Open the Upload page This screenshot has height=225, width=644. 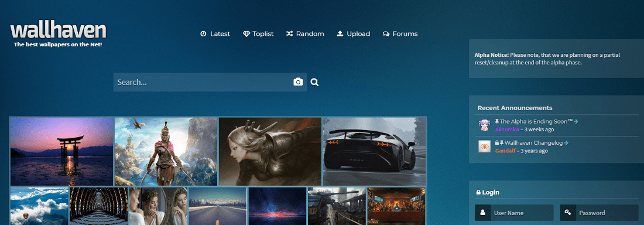[353, 34]
